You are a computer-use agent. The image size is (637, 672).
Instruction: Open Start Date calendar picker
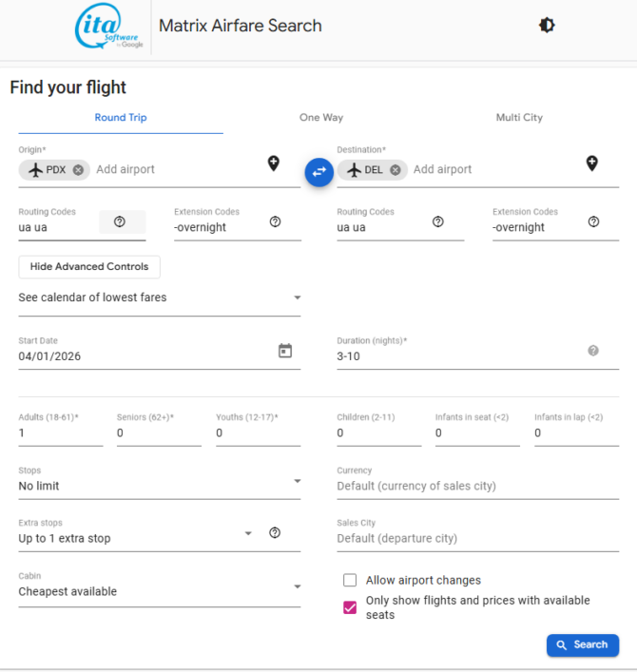tap(284, 351)
